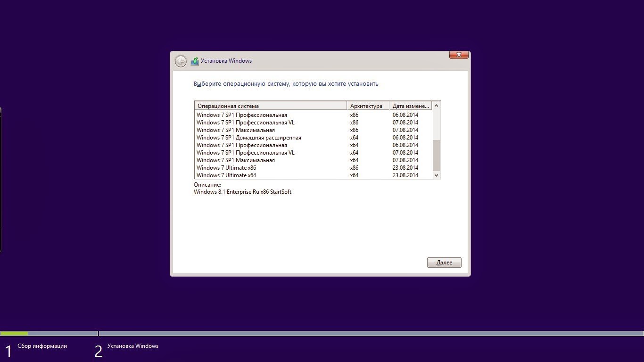644x362 pixels.
Task: Select Windows 7 SP1 Профессиональная x64 row
Action: (x=313, y=145)
